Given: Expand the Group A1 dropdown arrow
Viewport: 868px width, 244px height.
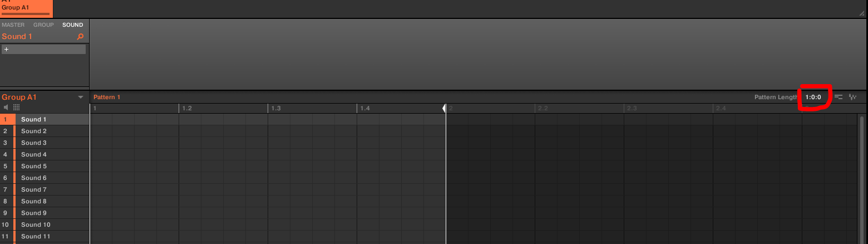Looking at the screenshot, I should point(81,97).
